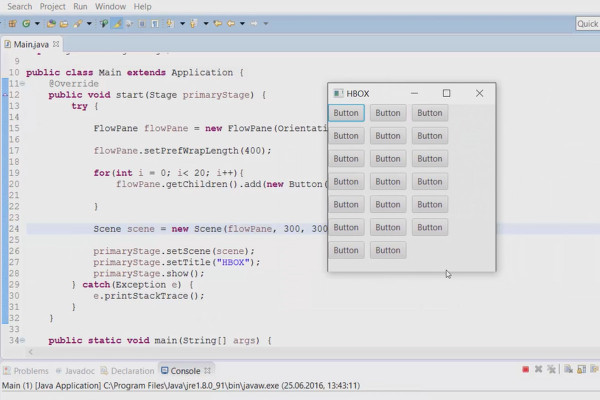Click the '@Override' annotation text
Screen dimensions: 600x400
pos(73,83)
